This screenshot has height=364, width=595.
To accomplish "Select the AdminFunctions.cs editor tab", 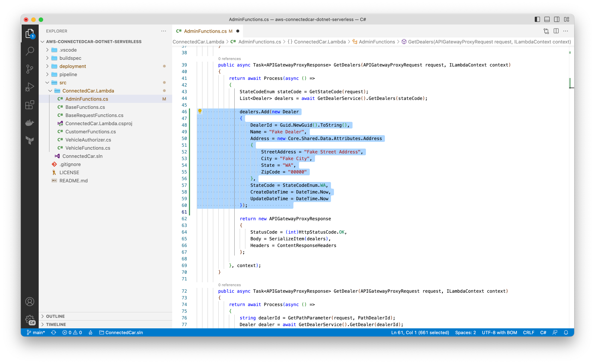I will tap(205, 31).
